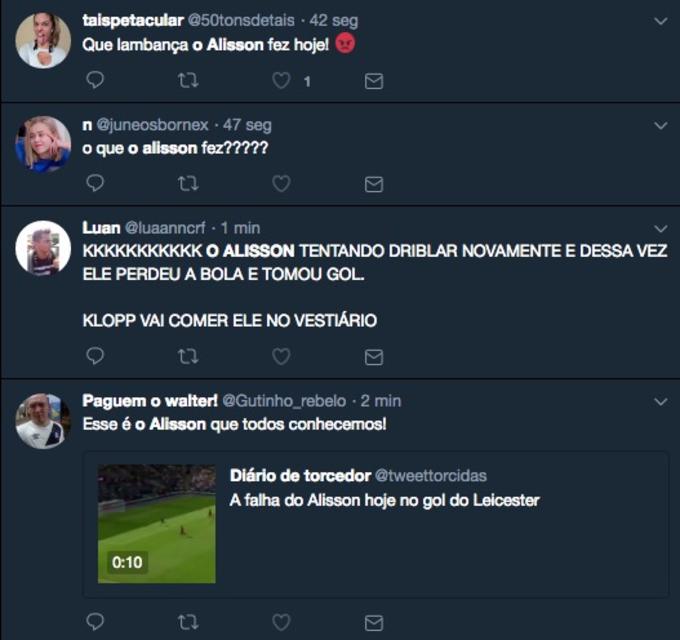Open more options chevron on taispetacular's tweet
The height and width of the screenshot is (640, 680).
coord(660,21)
